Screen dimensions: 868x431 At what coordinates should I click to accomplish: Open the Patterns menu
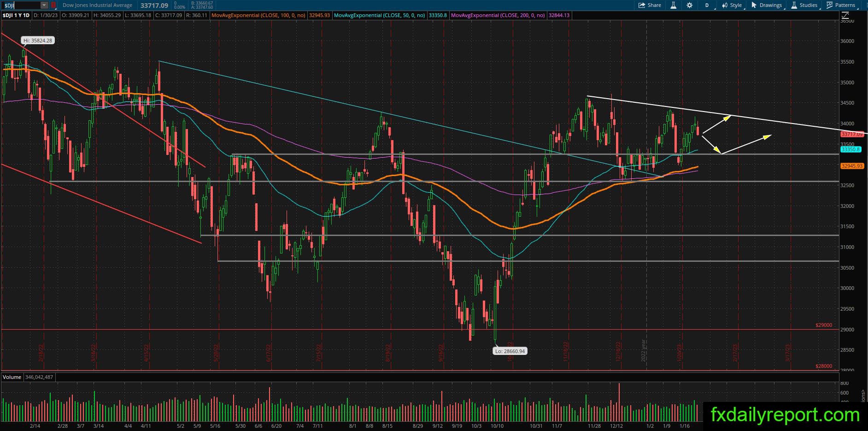click(842, 5)
